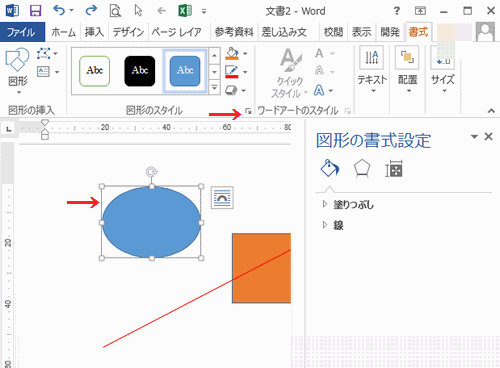The height and width of the screenshot is (368, 500).
Task: Select the orange rectangle shape
Action: (x=261, y=268)
